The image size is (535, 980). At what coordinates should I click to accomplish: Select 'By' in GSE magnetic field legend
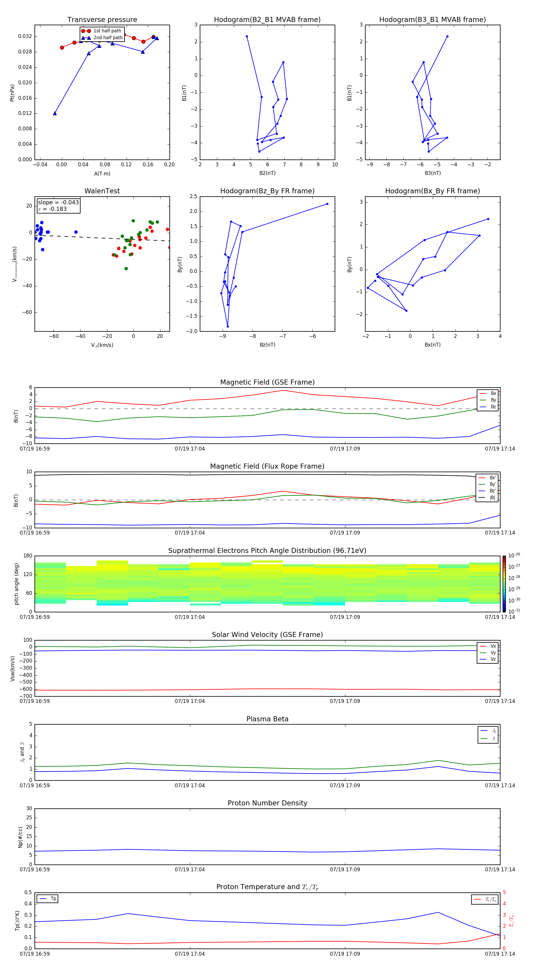(x=488, y=400)
